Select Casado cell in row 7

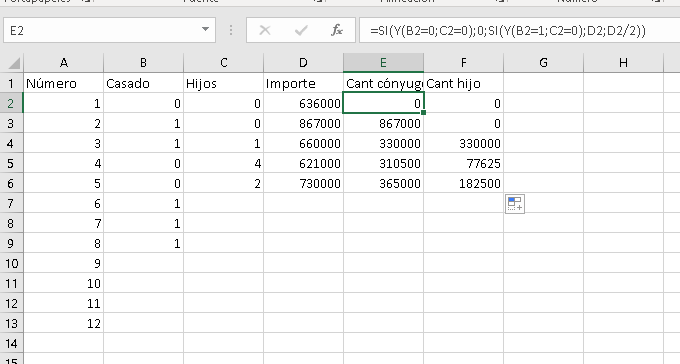(144, 203)
